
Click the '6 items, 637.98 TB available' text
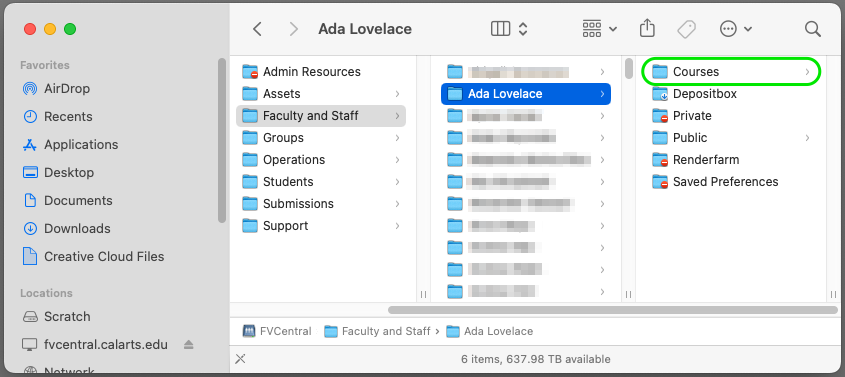point(536,359)
